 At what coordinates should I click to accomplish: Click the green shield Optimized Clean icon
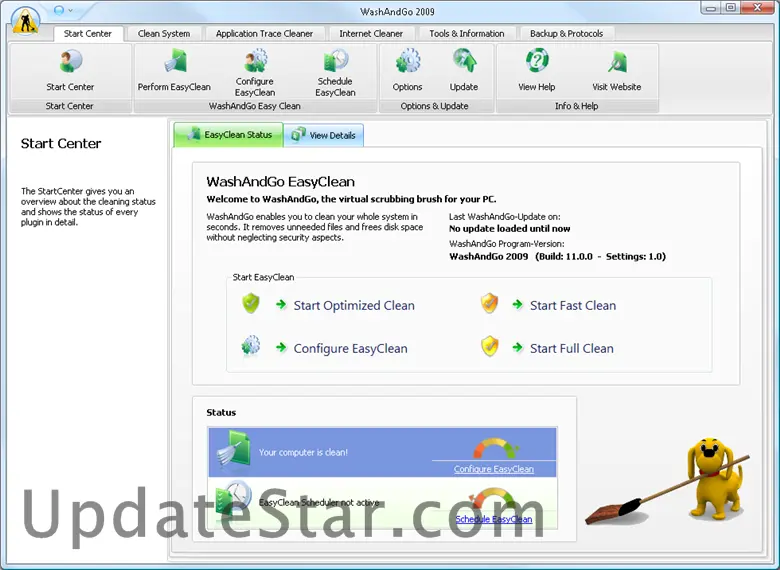pos(251,303)
